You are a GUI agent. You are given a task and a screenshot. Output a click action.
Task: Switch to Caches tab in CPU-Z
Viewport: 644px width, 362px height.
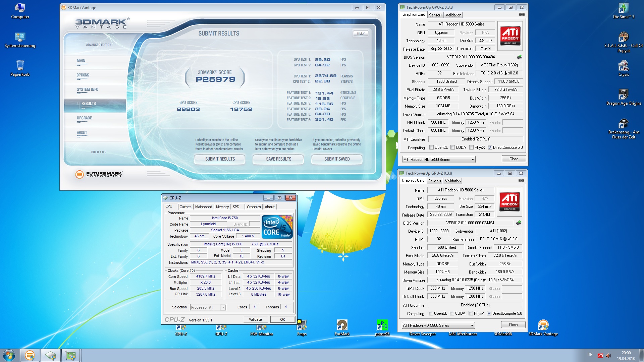click(x=185, y=207)
